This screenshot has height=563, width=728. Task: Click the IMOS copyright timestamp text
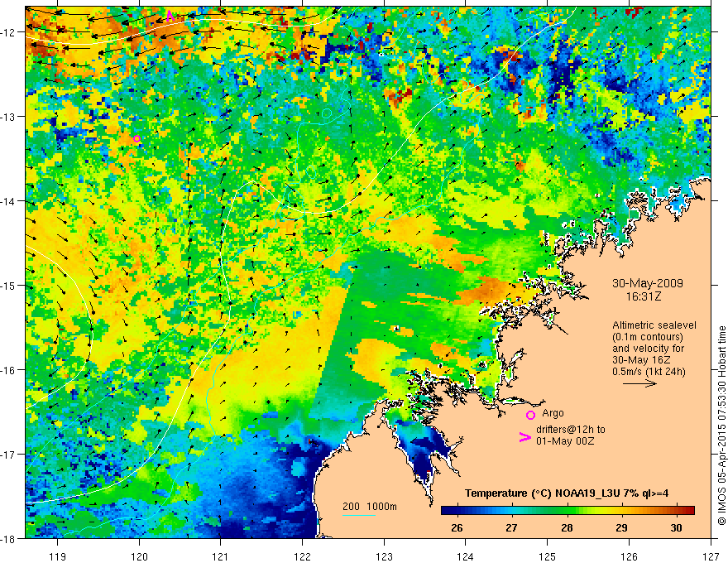pyautogui.click(x=722, y=426)
